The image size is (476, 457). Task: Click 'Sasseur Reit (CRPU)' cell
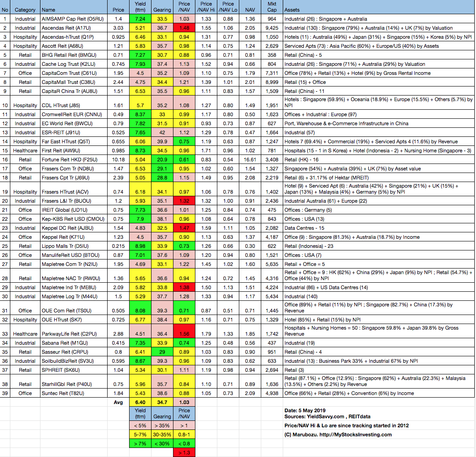(74, 352)
